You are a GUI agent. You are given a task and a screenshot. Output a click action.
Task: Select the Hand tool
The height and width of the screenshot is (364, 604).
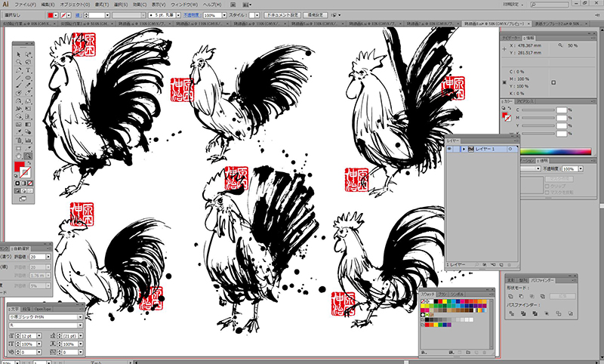(18, 156)
